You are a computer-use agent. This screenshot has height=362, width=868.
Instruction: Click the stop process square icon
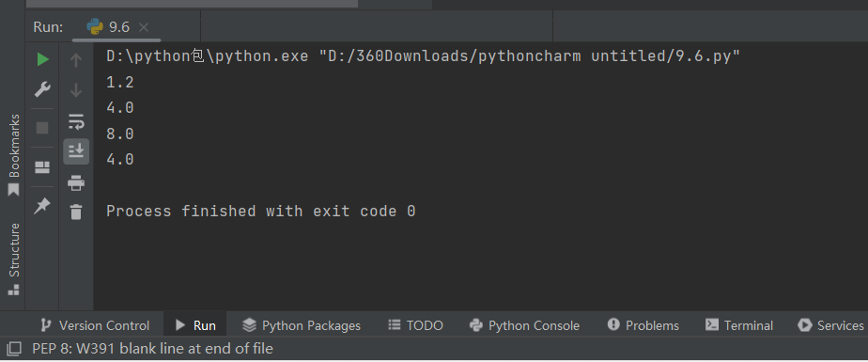click(x=42, y=128)
